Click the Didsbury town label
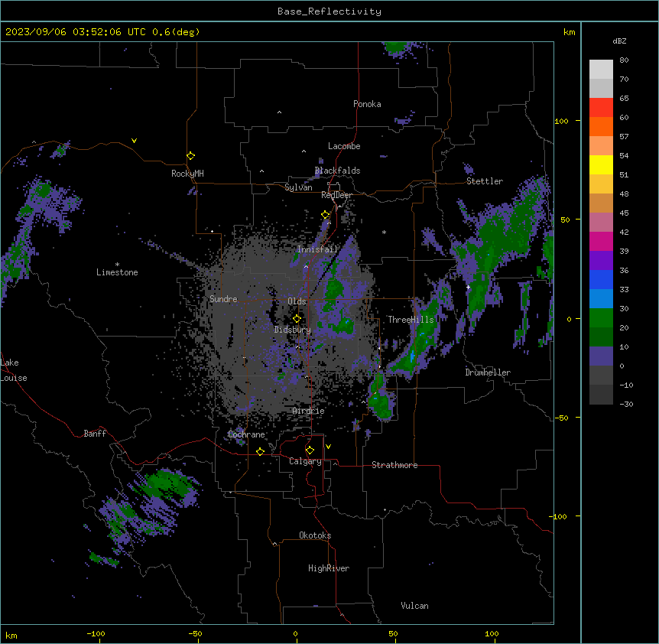The image size is (659, 644). point(293,330)
